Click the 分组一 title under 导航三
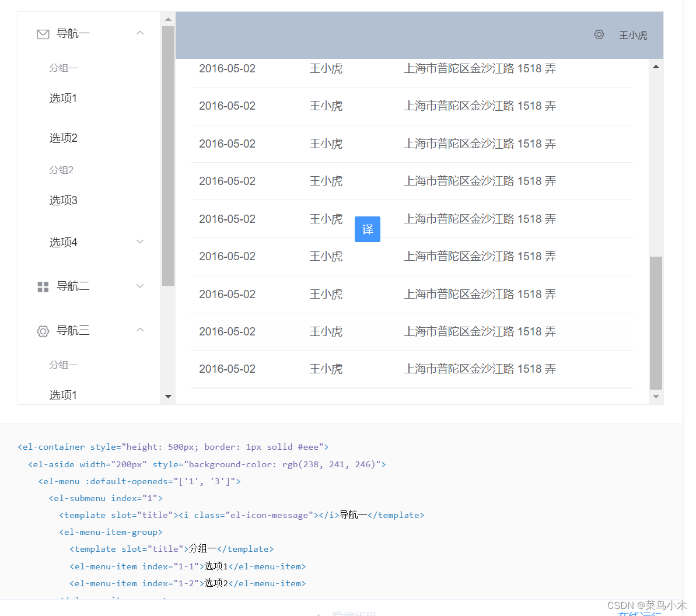Screen dimensions: 696x616 64,365
